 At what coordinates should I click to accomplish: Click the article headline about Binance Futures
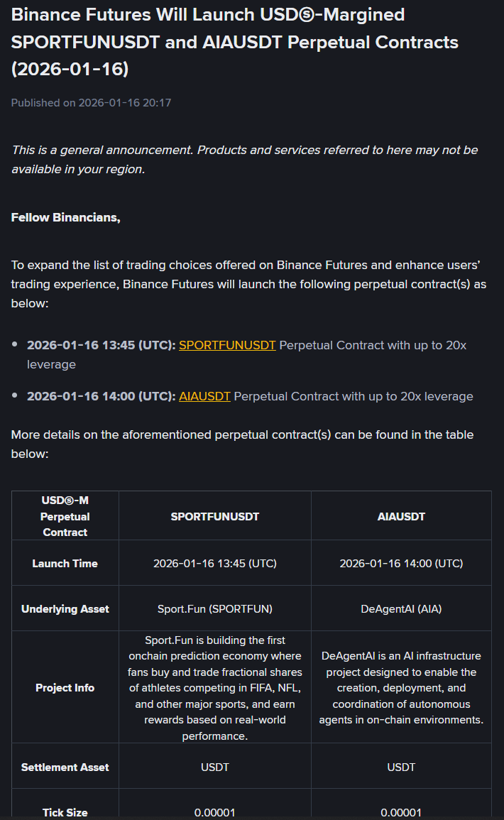234,42
